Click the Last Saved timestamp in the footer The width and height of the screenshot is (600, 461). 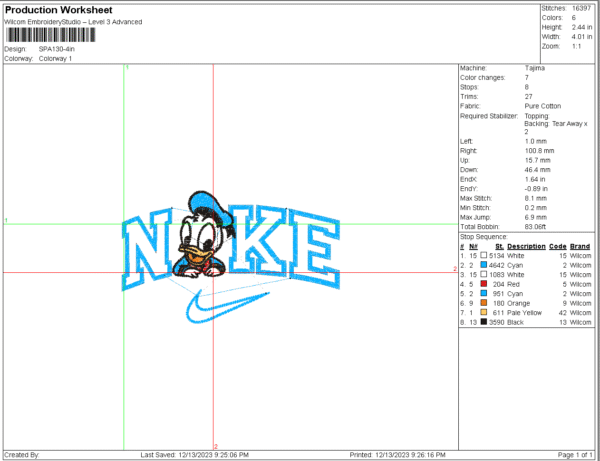pos(195,455)
